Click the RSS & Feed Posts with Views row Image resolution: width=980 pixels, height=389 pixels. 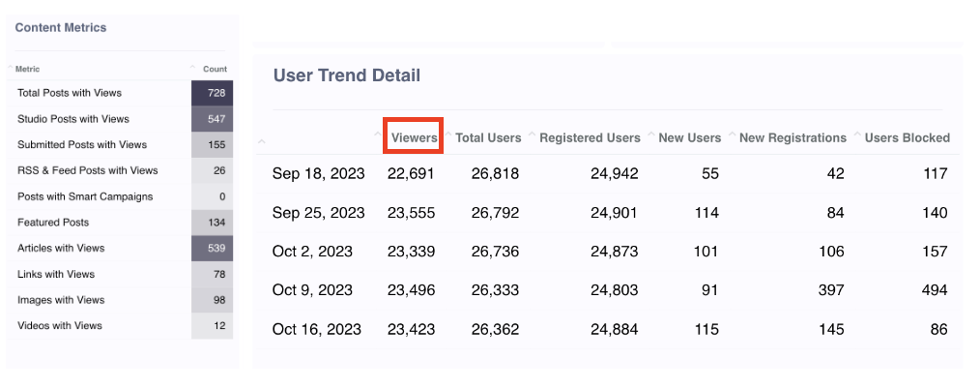pos(120,170)
